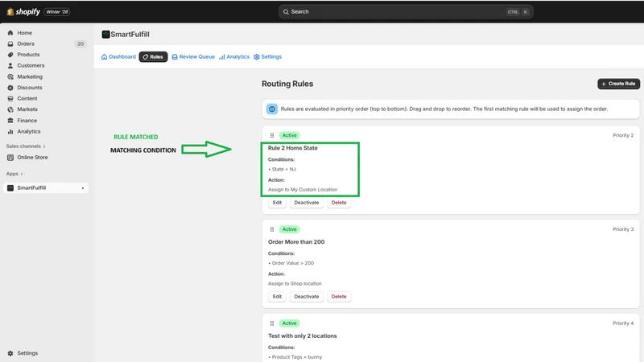Delete the Rule 2 Home State rule
644x362 pixels.
[339, 203]
